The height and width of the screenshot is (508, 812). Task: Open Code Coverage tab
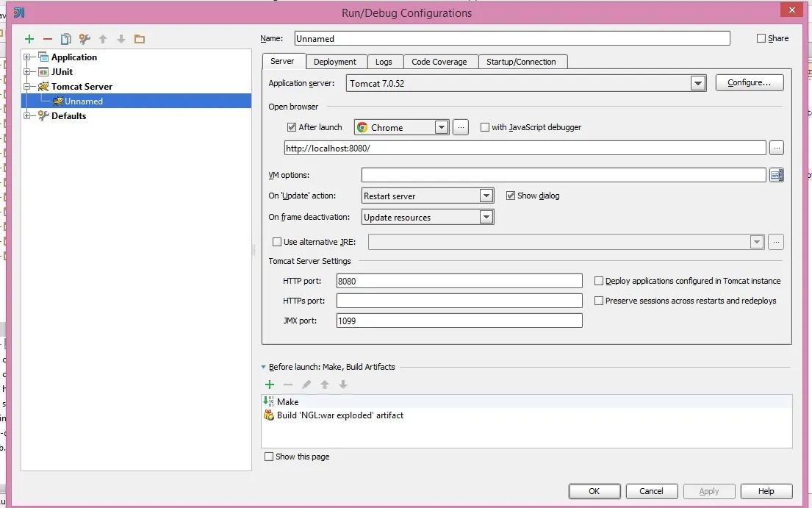439,62
